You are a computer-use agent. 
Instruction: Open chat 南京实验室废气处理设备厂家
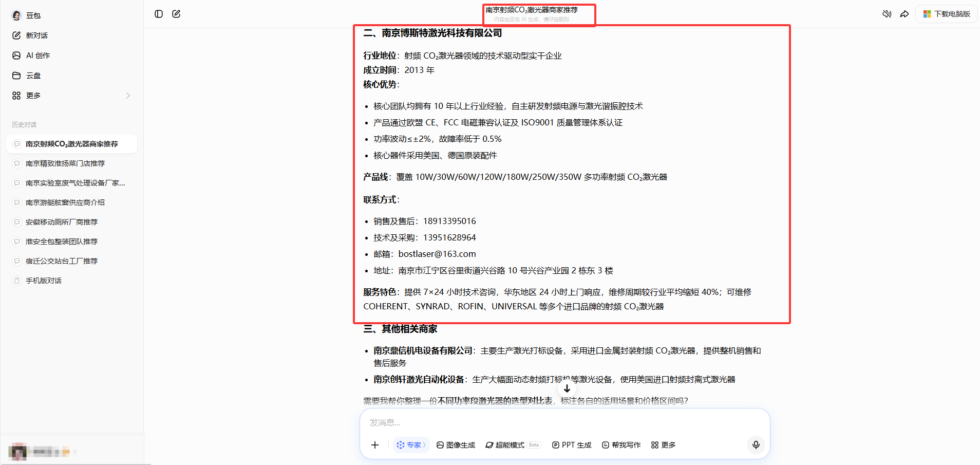coord(72,183)
